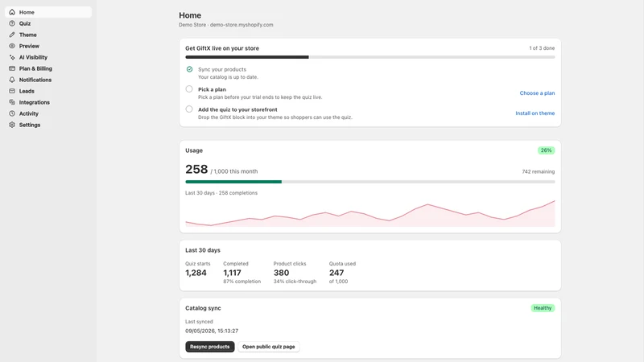Click the Activity clock icon

pos(12,113)
